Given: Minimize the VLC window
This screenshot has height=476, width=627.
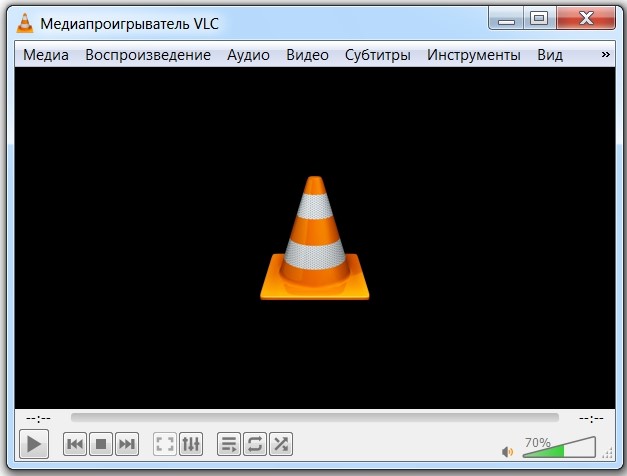Looking at the screenshot, I should point(506,18).
